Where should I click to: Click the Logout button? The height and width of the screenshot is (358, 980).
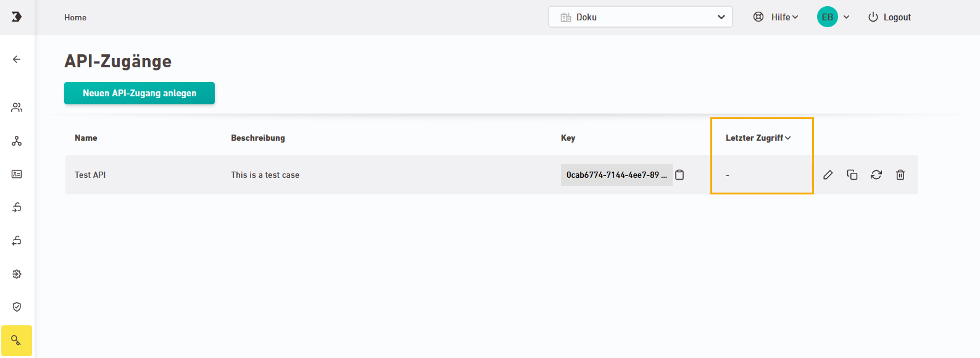(x=889, y=17)
